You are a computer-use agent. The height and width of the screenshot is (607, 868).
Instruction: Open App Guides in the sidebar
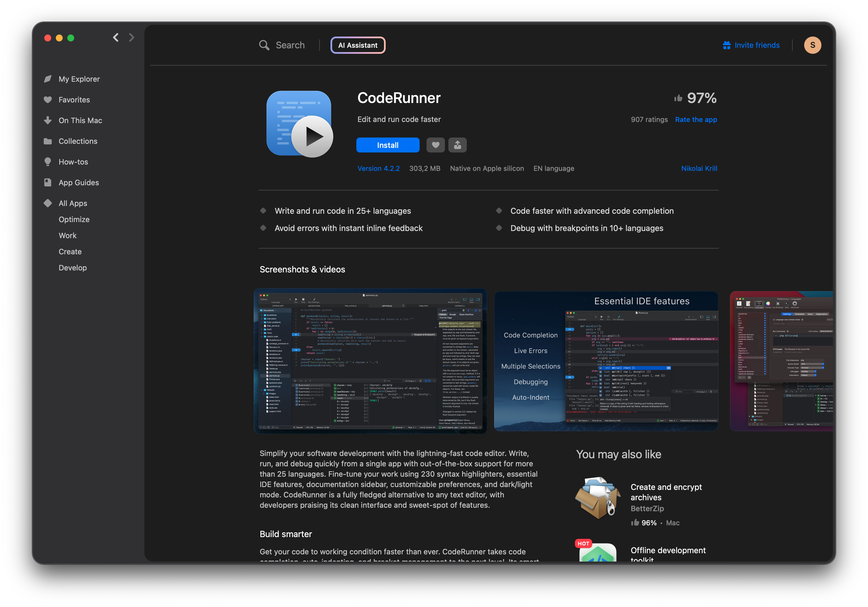tap(79, 183)
